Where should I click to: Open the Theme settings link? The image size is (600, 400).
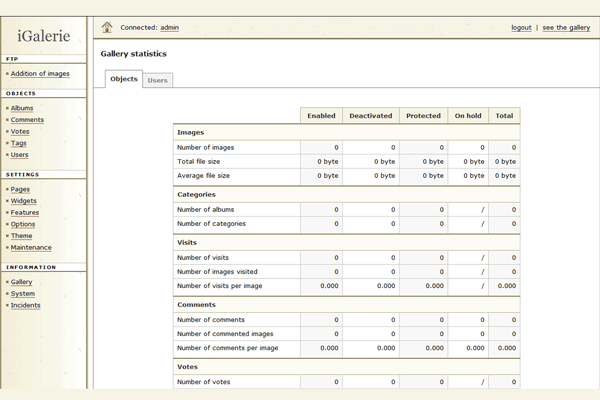coord(21,236)
